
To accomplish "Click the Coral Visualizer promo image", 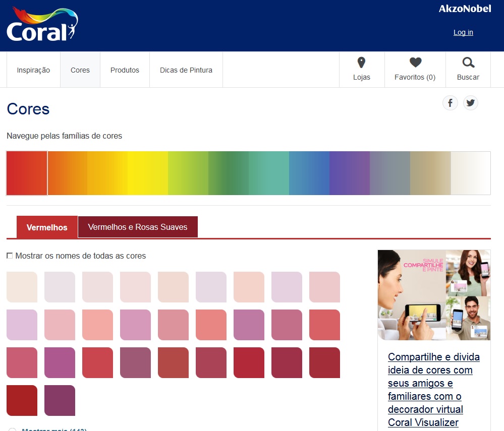I will (434, 295).
